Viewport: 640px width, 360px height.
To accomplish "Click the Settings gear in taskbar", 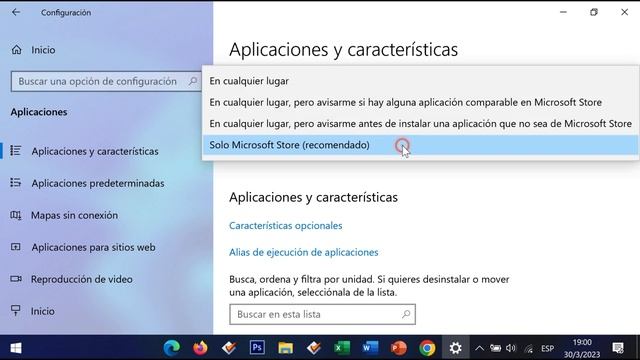I will [456, 348].
